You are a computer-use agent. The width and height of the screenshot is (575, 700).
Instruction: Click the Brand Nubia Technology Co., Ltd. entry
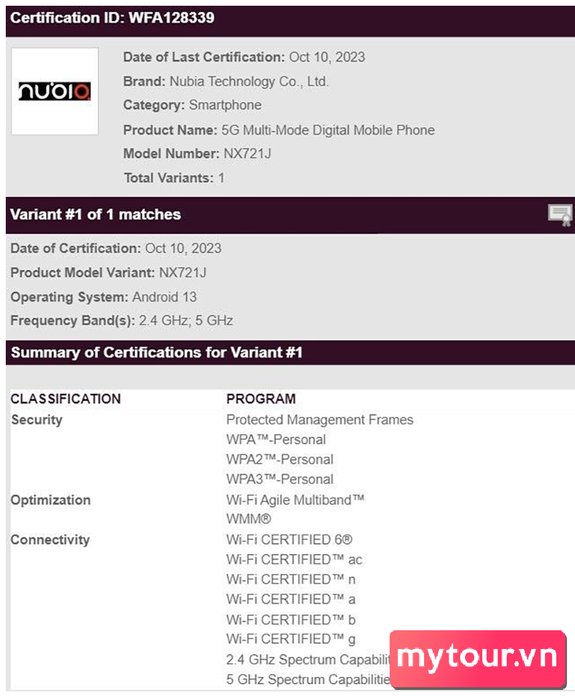coord(226,81)
